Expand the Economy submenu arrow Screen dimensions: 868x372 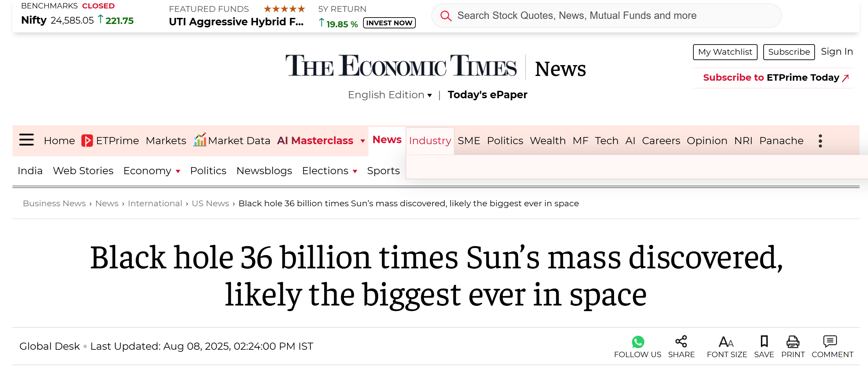click(178, 171)
